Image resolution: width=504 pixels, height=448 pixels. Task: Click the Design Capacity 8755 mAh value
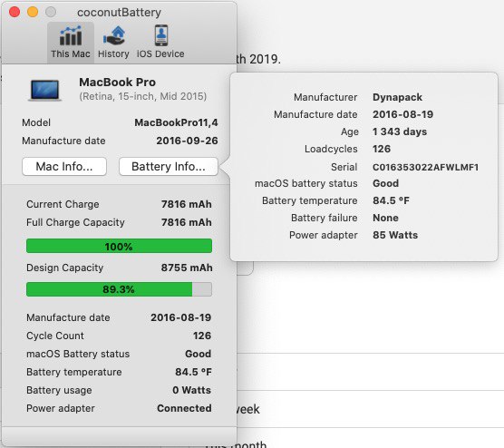click(x=187, y=268)
